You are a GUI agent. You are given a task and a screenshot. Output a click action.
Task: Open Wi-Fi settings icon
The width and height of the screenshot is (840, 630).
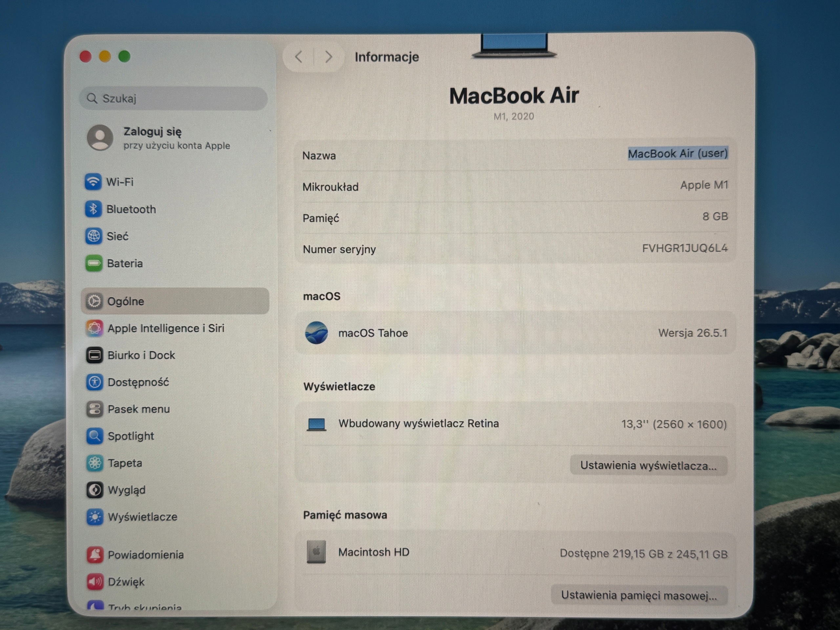[x=93, y=182]
